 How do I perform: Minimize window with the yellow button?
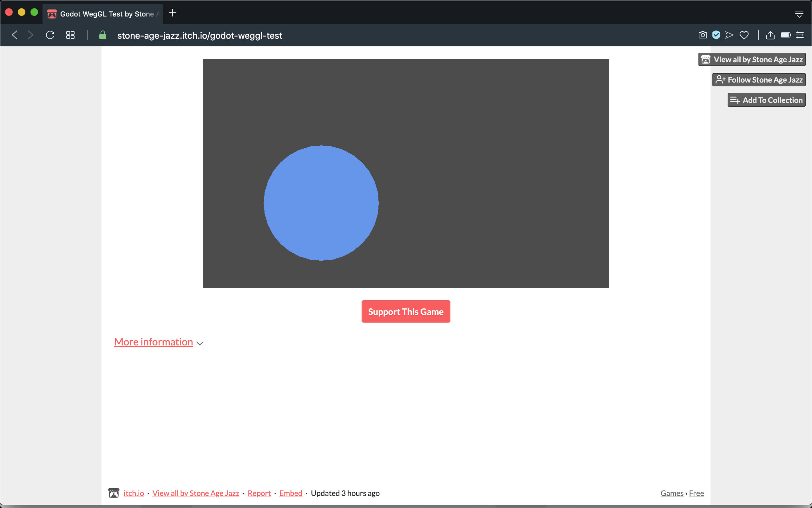click(22, 12)
